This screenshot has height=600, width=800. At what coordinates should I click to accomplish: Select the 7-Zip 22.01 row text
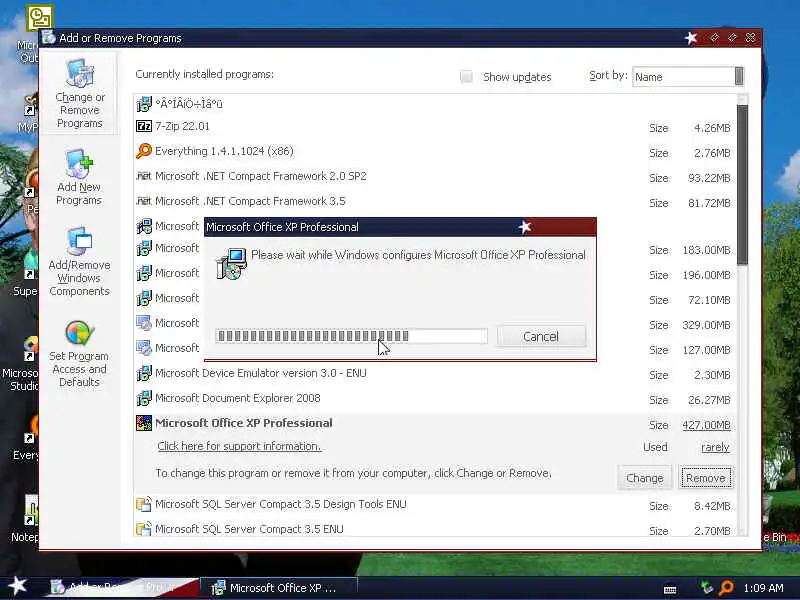click(x=182, y=126)
